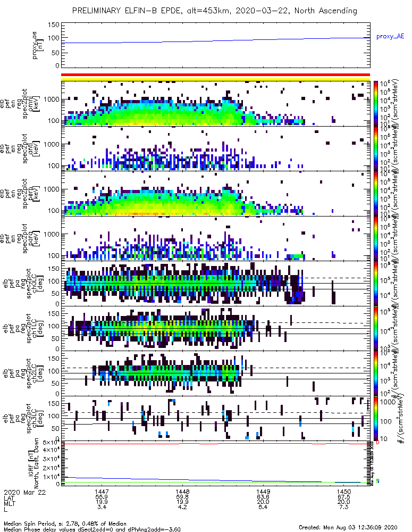This screenshot has width=412, height=532.
Task: Click the 1450 time axis label
Action: 344,491
